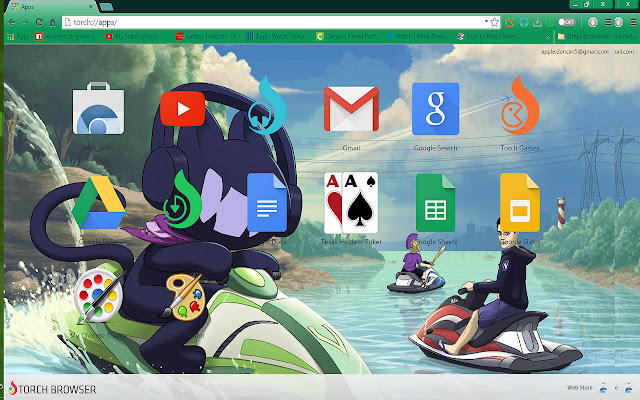Open My Chrome Theme app
640x400 pixels.
[x=98, y=297]
